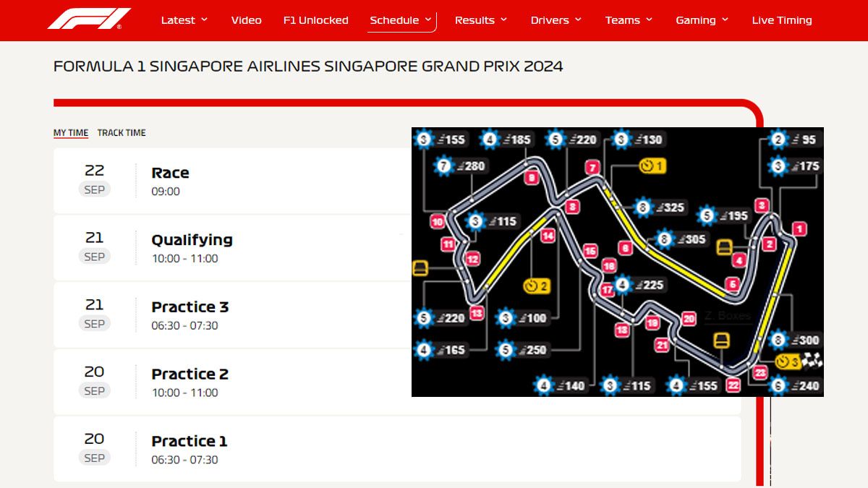868x488 pixels.
Task: Click turn 2 marker on the track map
Action: coord(769,244)
